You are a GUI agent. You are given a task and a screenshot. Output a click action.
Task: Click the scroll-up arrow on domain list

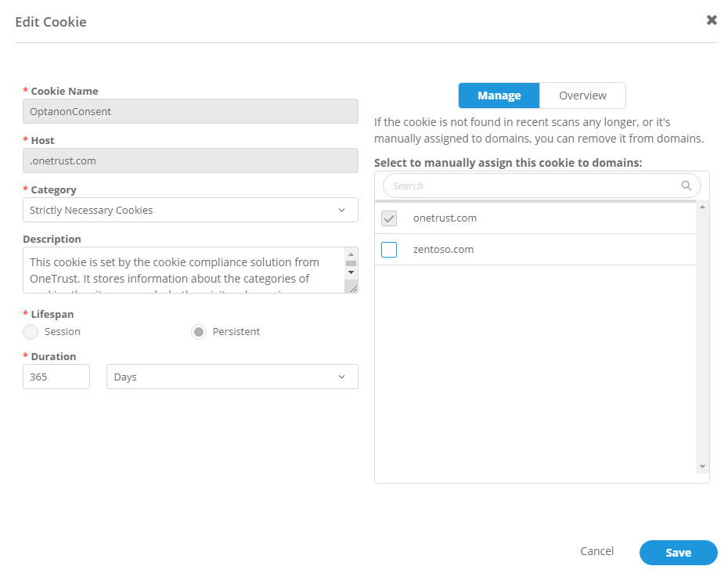(702, 207)
